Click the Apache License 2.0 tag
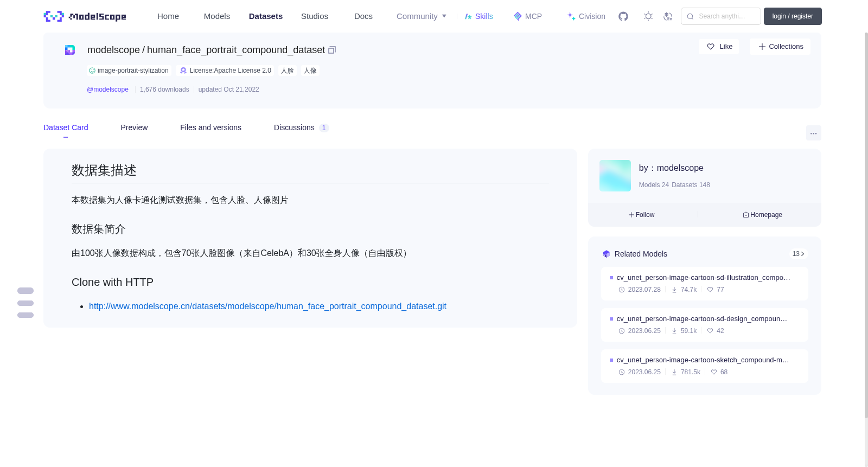The width and height of the screenshot is (868, 467). (226, 71)
